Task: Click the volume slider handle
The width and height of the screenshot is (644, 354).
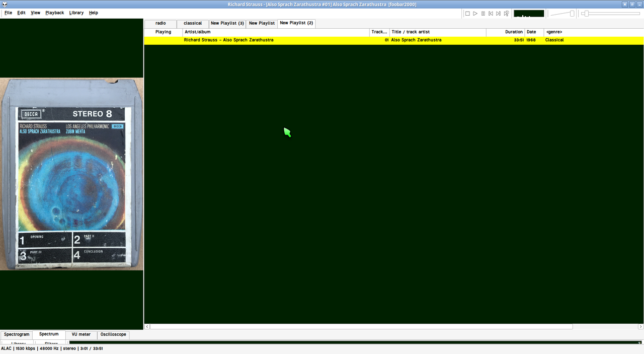Action: pyautogui.click(x=572, y=14)
